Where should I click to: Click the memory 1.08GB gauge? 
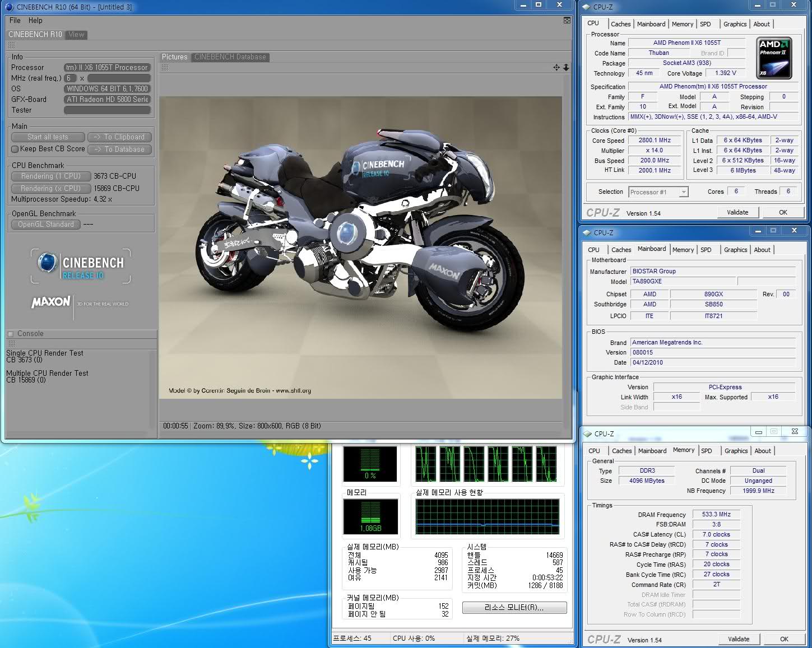pos(370,516)
